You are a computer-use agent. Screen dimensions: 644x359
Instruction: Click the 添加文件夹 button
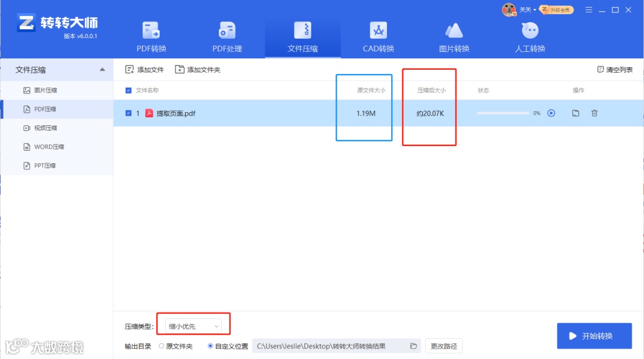198,70
